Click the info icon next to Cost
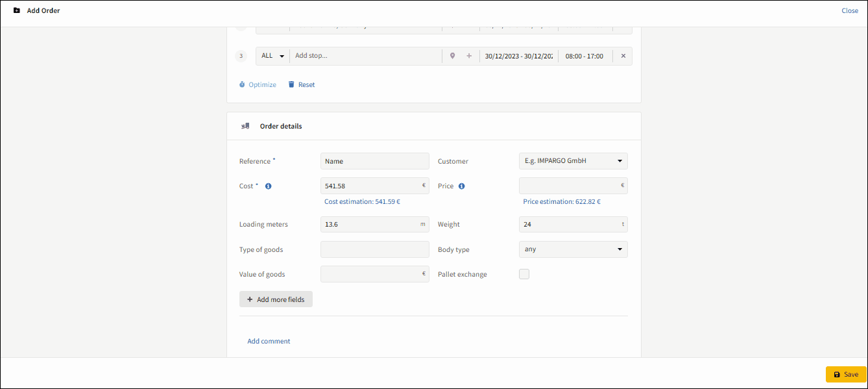The image size is (868, 389). 269,186
